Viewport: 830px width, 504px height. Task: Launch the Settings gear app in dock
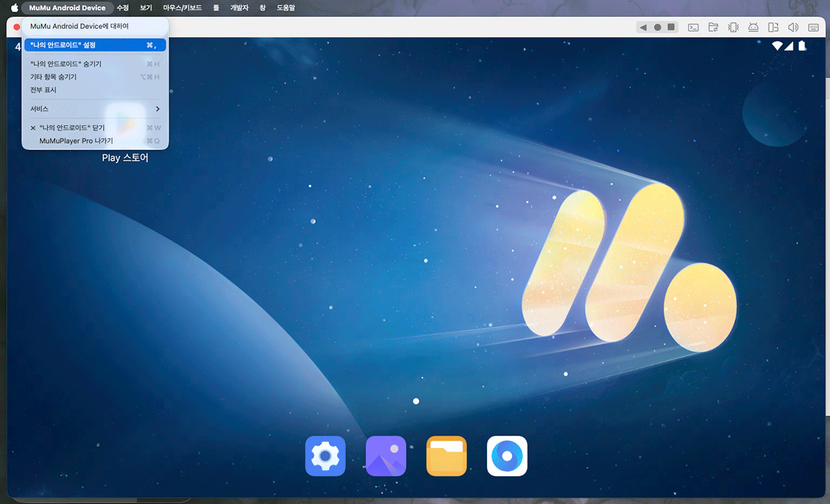tap(325, 456)
